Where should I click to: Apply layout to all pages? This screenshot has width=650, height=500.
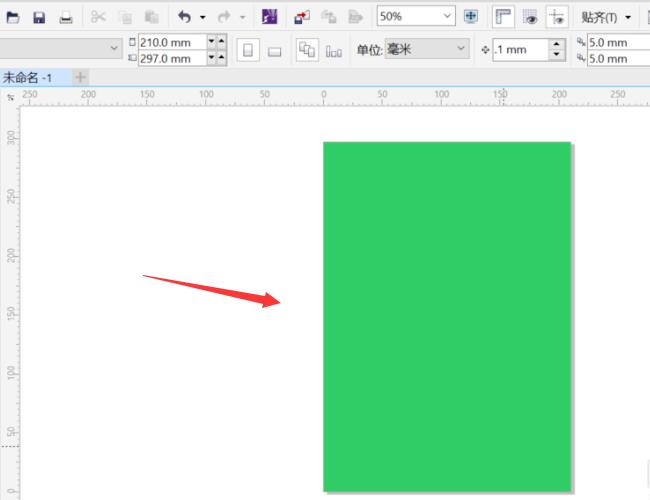307,50
